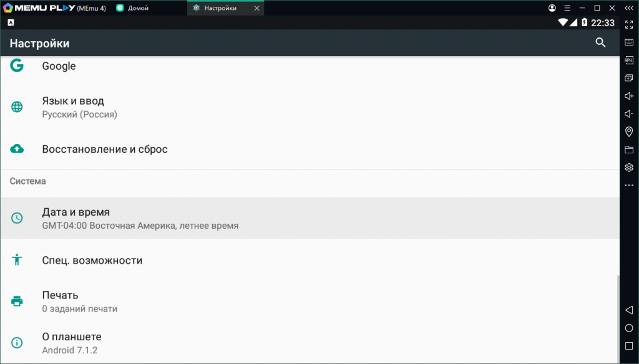This screenshot has height=364, width=639.
Task: Click the accessibility person icon
Action: coord(17,260)
